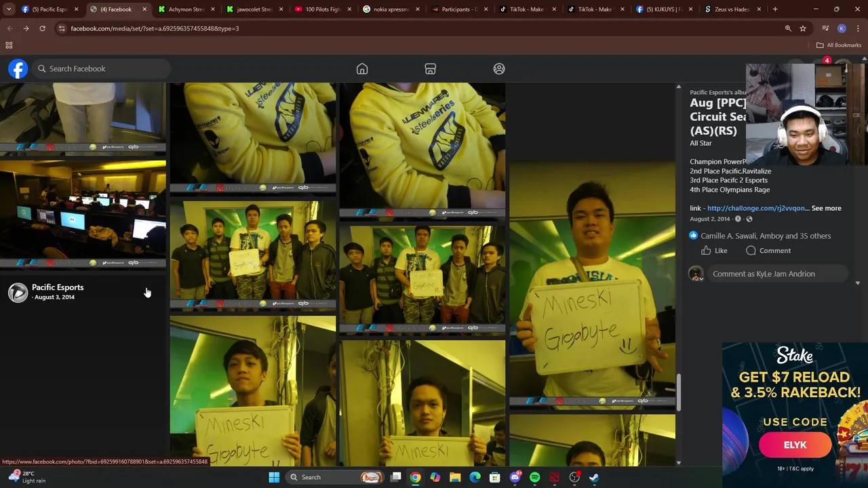This screenshot has width=868, height=488.
Task: Open the Marketplace icon in Facebook header
Action: [430, 68]
